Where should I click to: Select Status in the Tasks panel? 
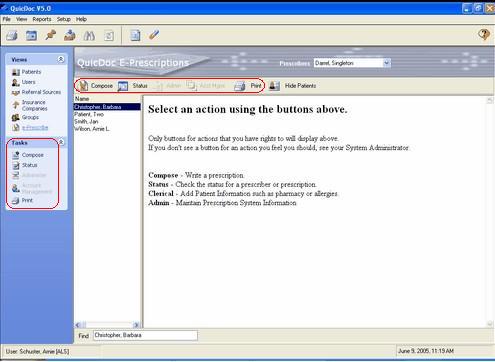25,165
